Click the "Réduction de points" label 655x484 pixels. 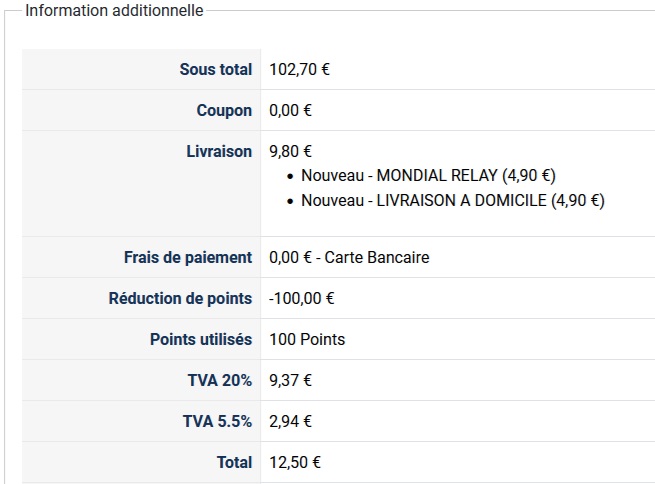(x=180, y=299)
